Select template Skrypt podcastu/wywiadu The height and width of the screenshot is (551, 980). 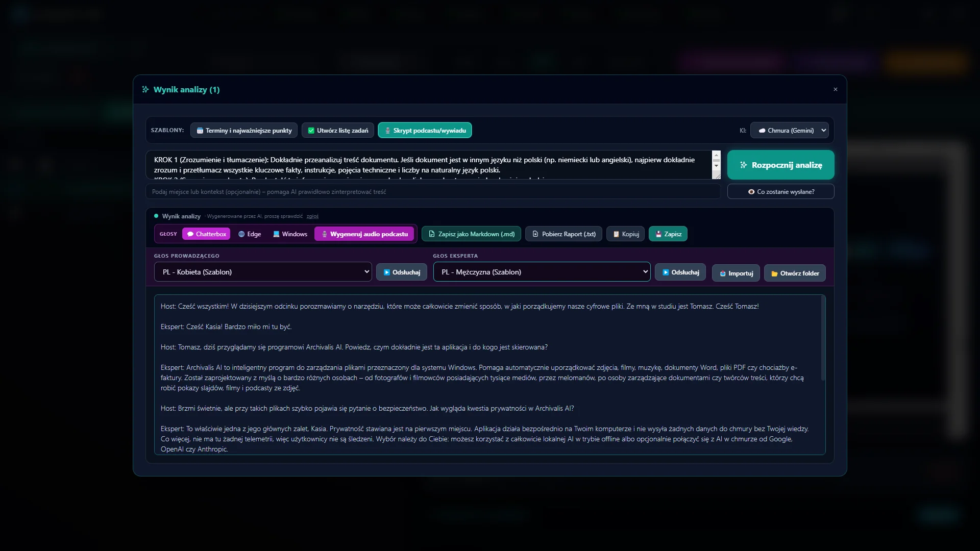click(x=425, y=131)
